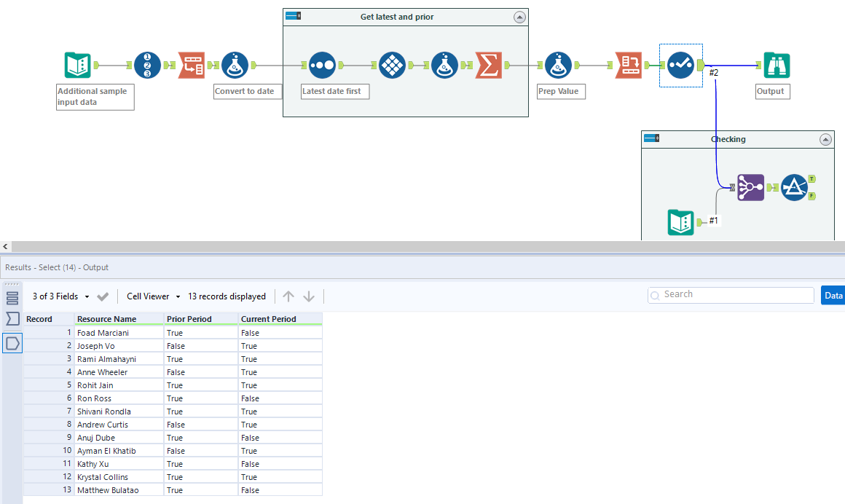Viewport: 845px width, 504px height.
Task: Toggle enable switch on Get latest and prior container
Action: [x=294, y=16]
